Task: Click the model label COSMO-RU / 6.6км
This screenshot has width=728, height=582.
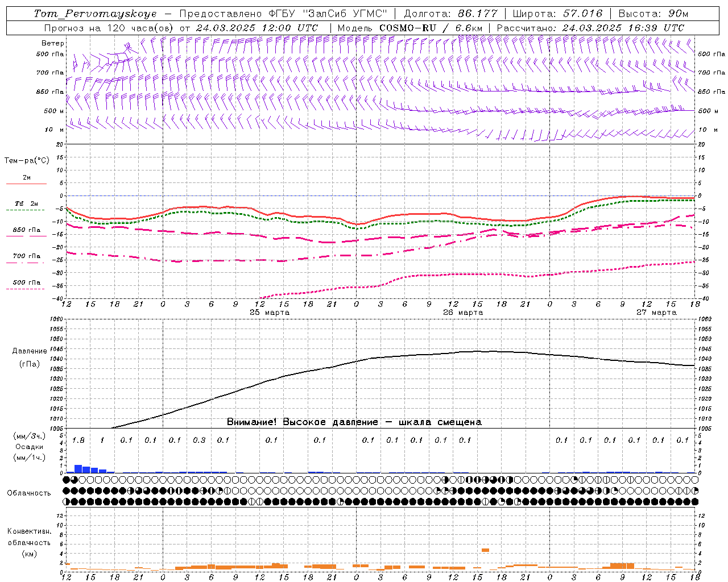Action: coord(431,28)
